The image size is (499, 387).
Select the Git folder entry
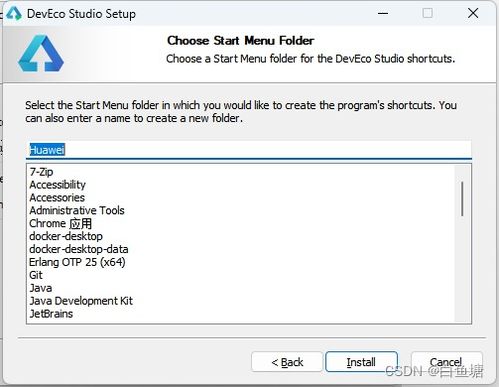[x=36, y=275]
